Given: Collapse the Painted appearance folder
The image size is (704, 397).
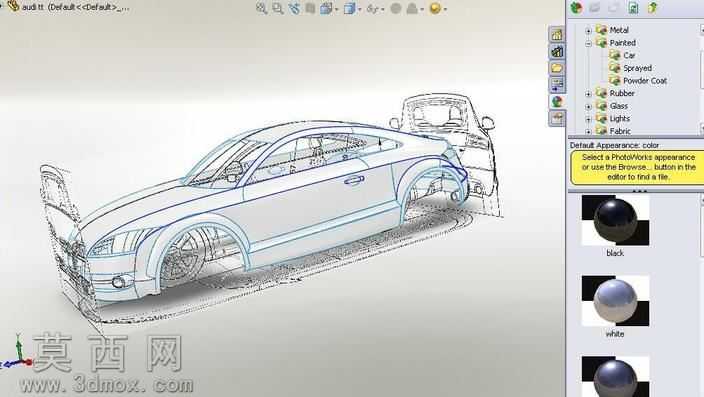Looking at the screenshot, I should pos(588,44).
